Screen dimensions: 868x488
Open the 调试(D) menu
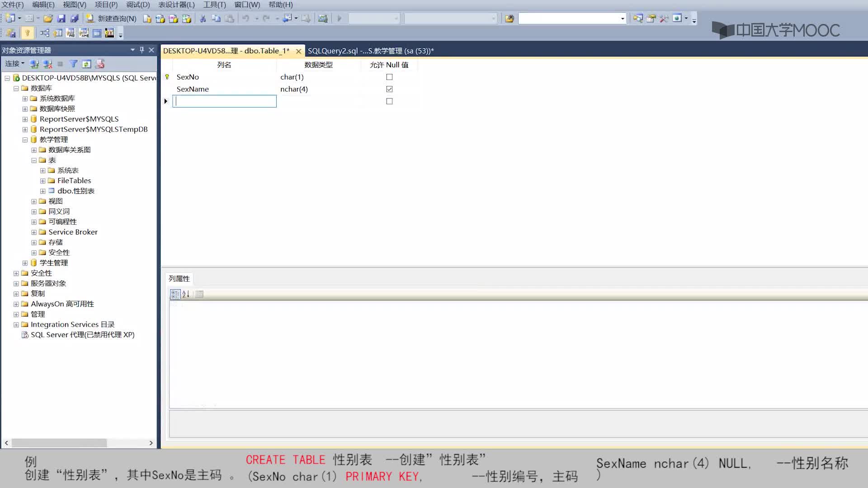(x=138, y=5)
